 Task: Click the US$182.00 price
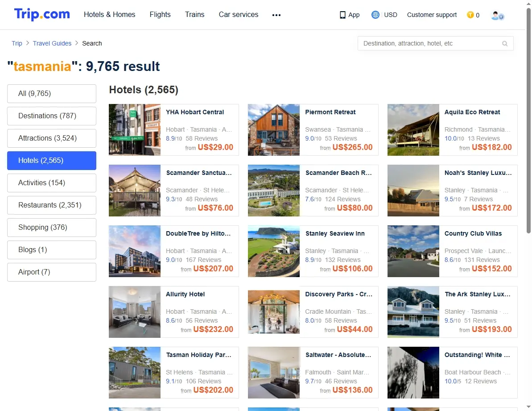pyautogui.click(x=491, y=147)
